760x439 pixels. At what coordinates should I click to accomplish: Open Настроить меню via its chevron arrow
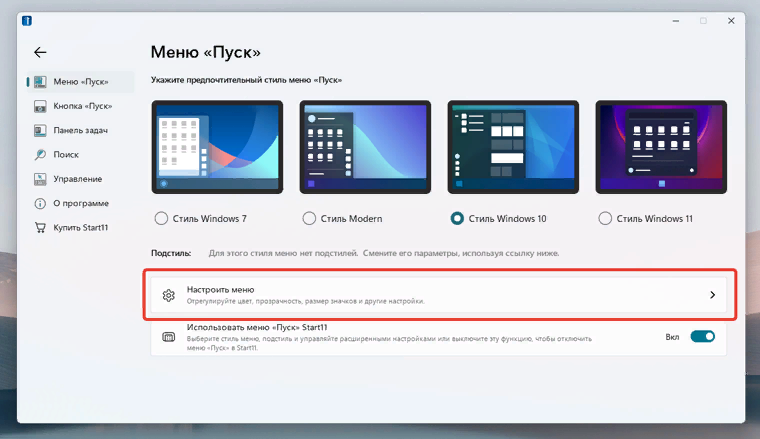point(712,295)
